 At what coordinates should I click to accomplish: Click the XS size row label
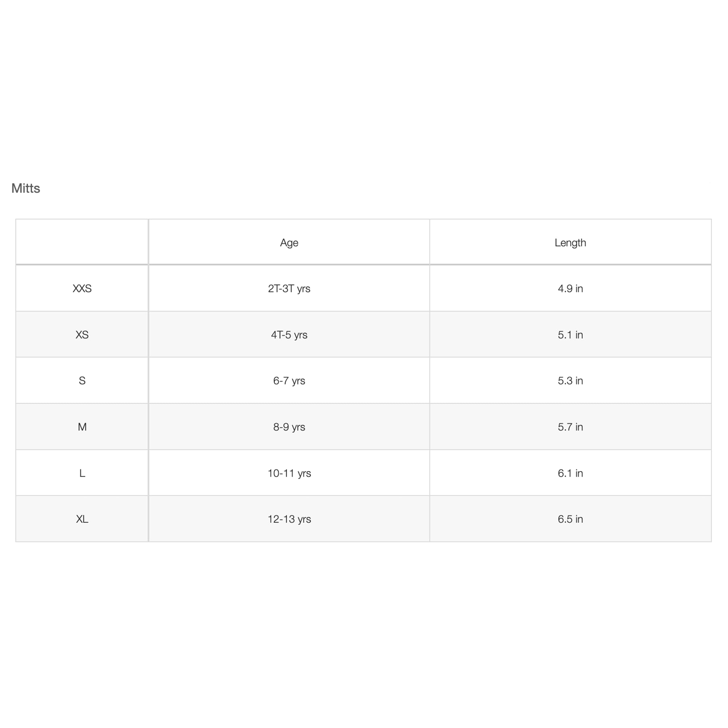(x=82, y=335)
